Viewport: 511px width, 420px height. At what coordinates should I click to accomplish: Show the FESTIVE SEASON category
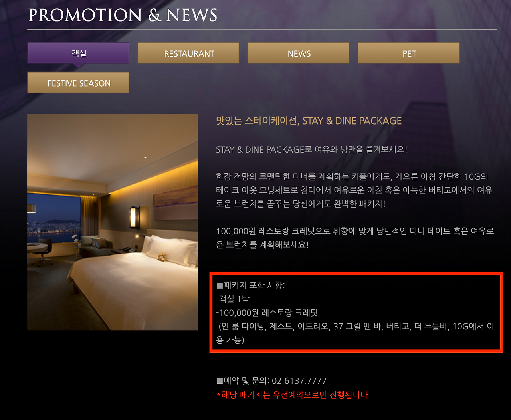[x=78, y=83]
